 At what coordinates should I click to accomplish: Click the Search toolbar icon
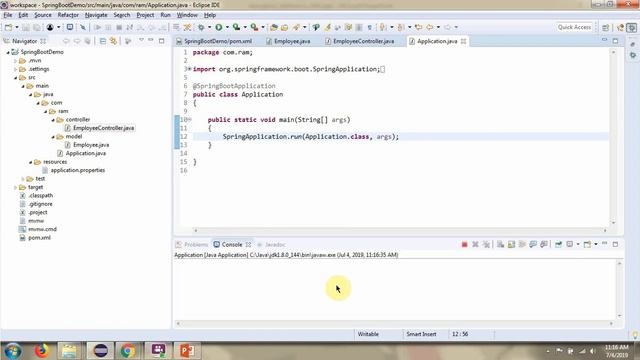pos(296,27)
